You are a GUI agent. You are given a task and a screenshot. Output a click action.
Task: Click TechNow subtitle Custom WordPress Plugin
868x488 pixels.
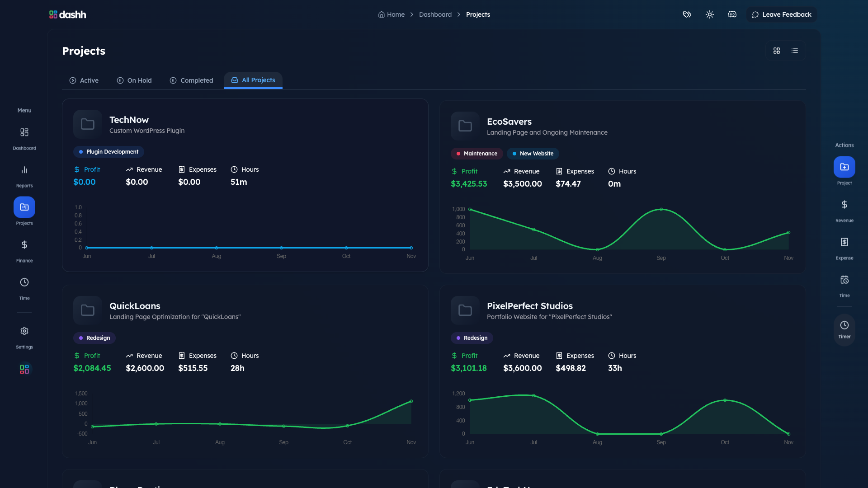coord(147,131)
